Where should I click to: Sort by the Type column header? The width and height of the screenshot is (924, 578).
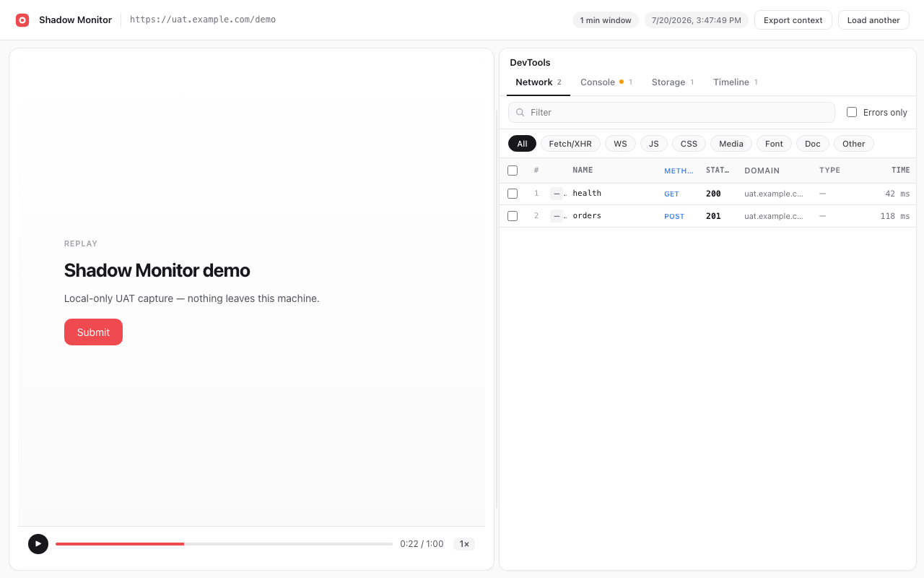coord(829,171)
